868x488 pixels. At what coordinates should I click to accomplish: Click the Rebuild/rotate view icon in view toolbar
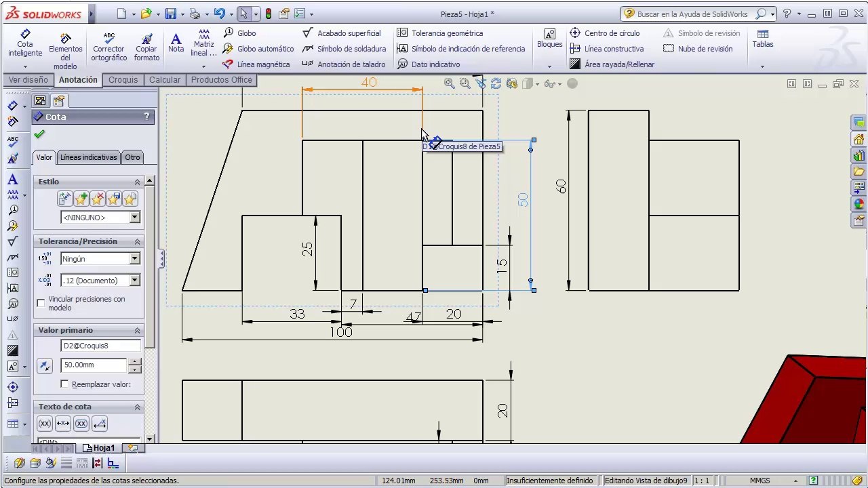[496, 83]
